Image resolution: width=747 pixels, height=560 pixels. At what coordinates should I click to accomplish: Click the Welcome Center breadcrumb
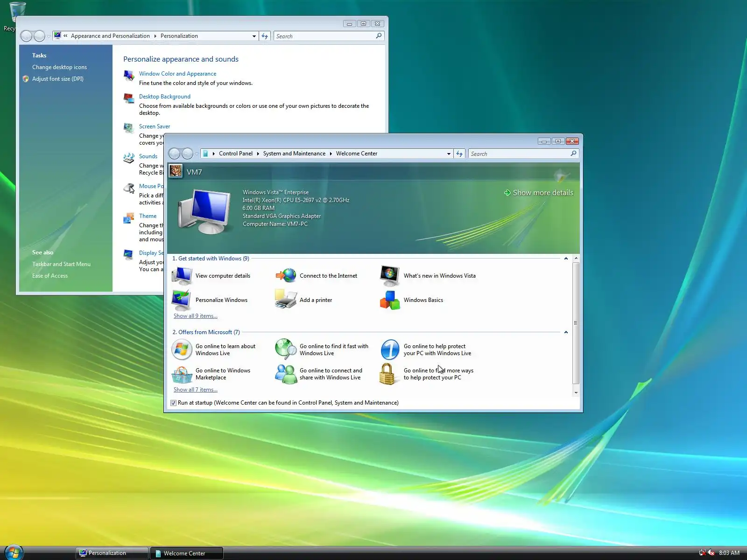[x=357, y=154]
